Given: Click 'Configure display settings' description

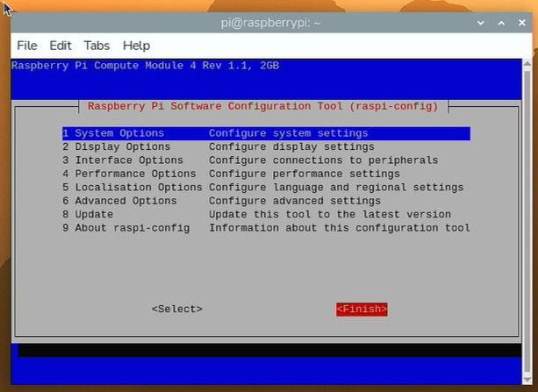Looking at the screenshot, I should click(x=291, y=146).
